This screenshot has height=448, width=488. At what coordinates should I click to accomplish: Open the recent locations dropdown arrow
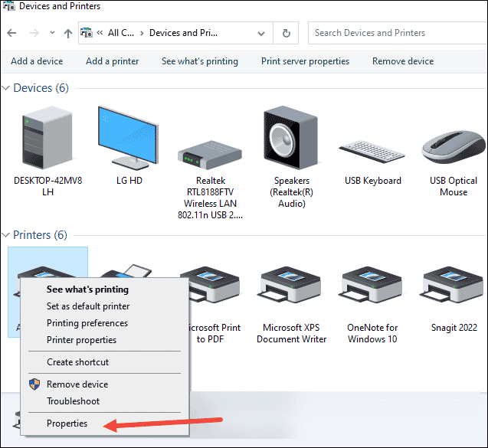coord(52,32)
